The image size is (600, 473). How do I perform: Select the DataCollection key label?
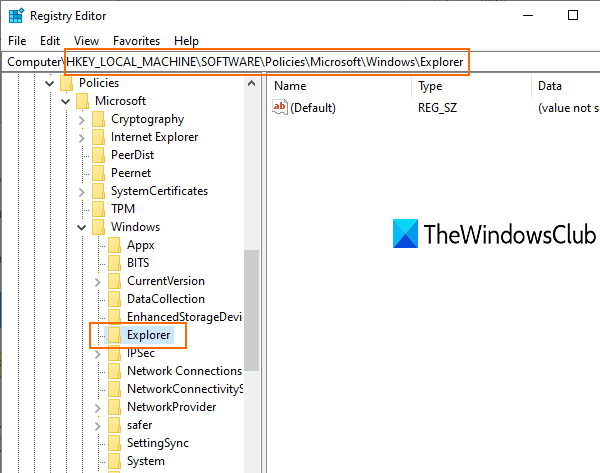tap(166, 299)
